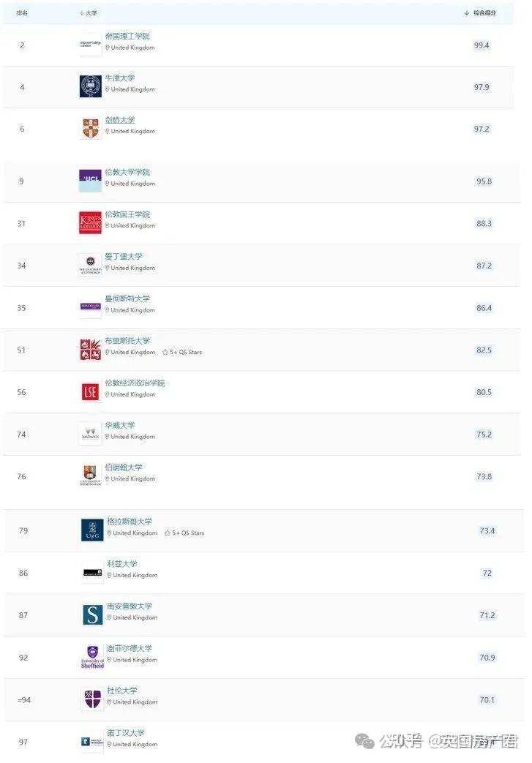Click the Durham University shield logo
The width and height of the screenshot is (532, 763).
click(93, 699)
